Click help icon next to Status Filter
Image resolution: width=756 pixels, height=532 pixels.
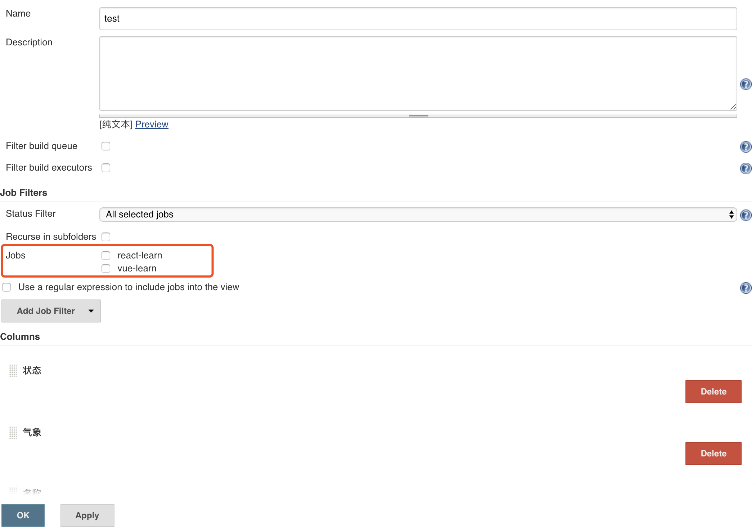click(x=745, y=215)
